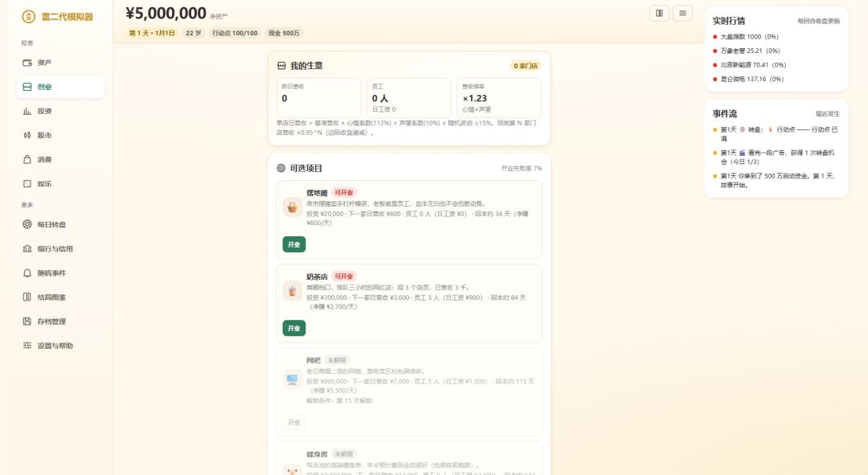The height and width of the screenshot is (475, 868).
Task: Open 资产 via its wallet icon
Action: click(x=27, y=63)
